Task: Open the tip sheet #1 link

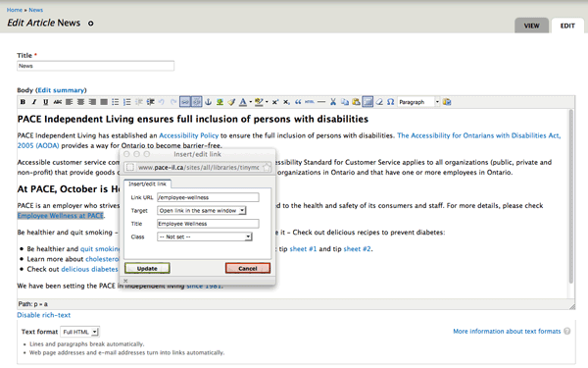Action: [x=303, y=248]
